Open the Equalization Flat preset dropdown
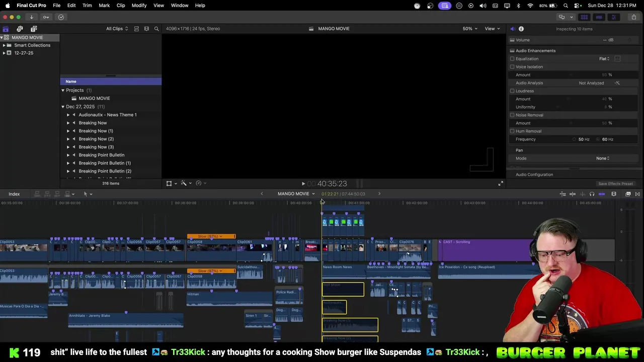The width and height of the screenshot is (644, 362). (604, 59)
